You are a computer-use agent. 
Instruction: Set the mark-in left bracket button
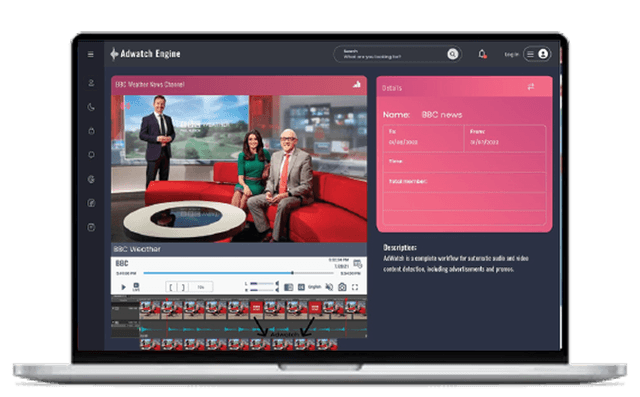coord(171,287)
